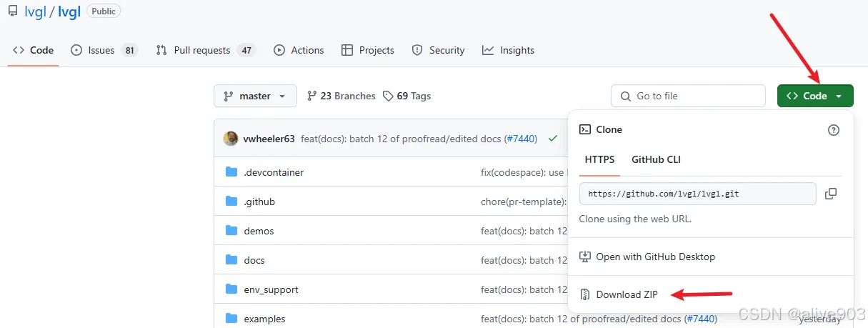Image resolution: width=868 pixels, height=328 pixels.
Task: Click the vwheeler63 avatar image
Action: tap(231, 139)
